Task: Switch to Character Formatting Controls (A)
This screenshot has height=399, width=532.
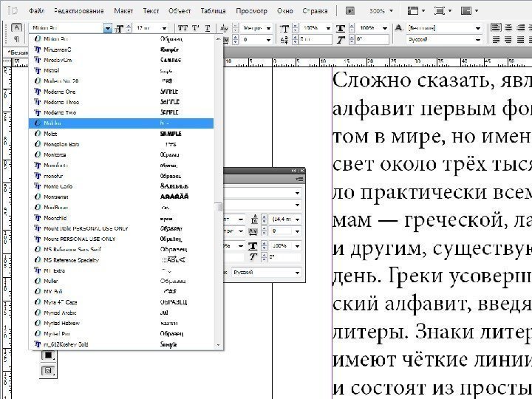Action: coord(16,28)
